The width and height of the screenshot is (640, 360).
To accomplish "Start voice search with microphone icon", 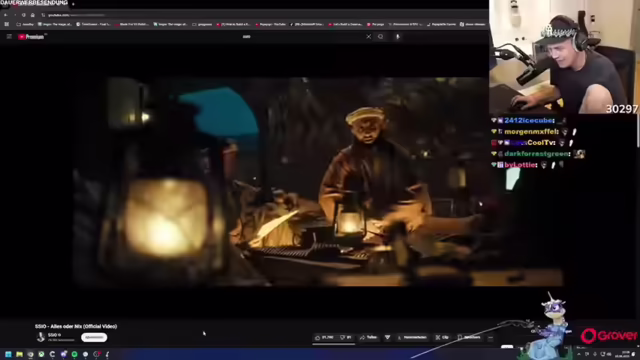I will pos(398,37).
